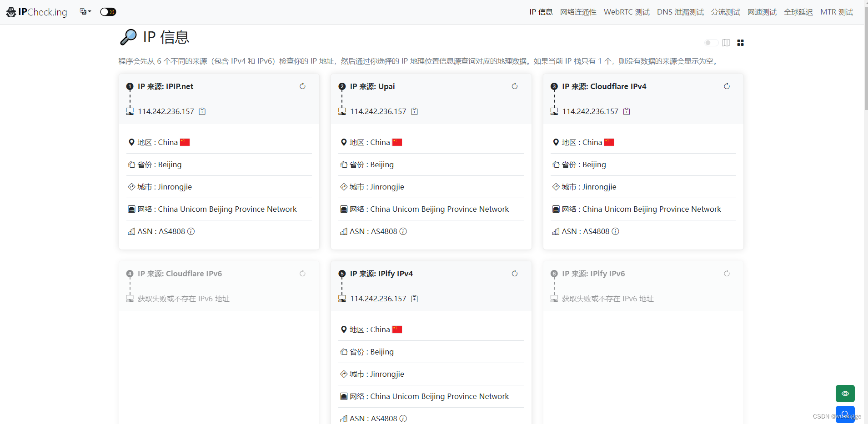
Task: Go to WebRTC 测试
Action: click(x=627, y=12)
